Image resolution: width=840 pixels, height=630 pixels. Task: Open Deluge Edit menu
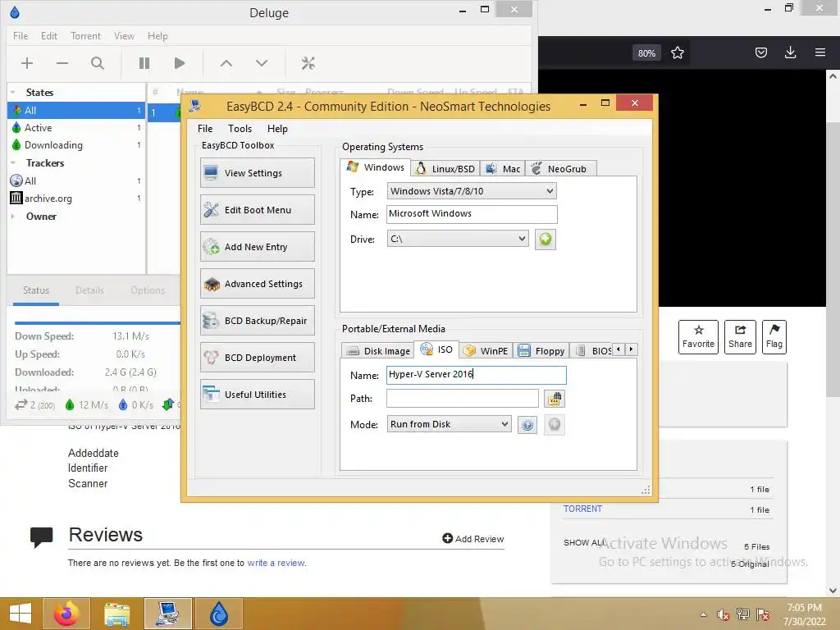tap(48, 36)
